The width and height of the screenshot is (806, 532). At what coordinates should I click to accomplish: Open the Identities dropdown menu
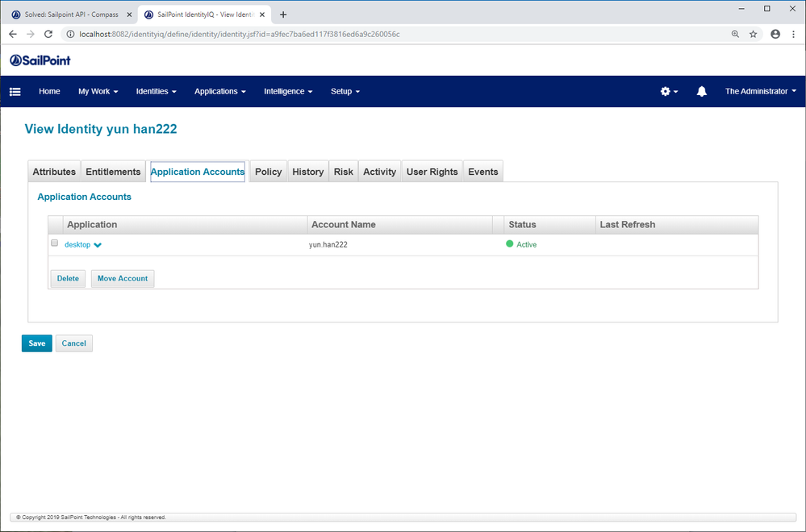click(156, 92)
